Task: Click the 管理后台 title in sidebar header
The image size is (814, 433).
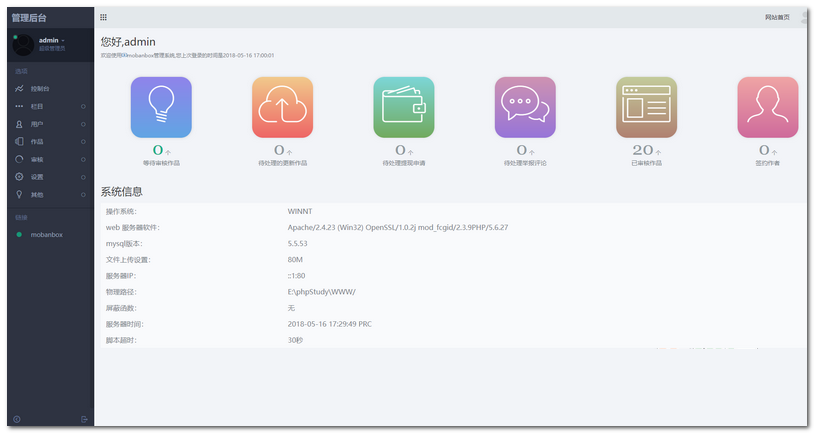Action: [29, 18]
